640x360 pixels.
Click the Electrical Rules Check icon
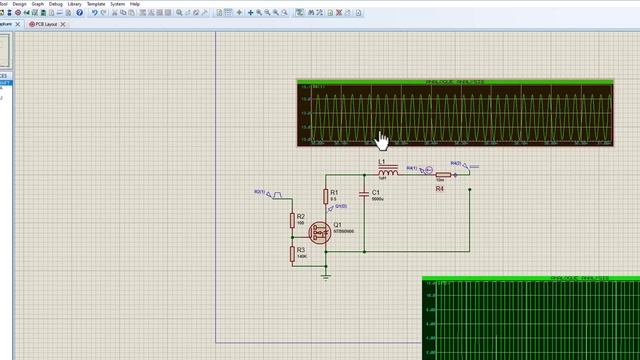358,13
